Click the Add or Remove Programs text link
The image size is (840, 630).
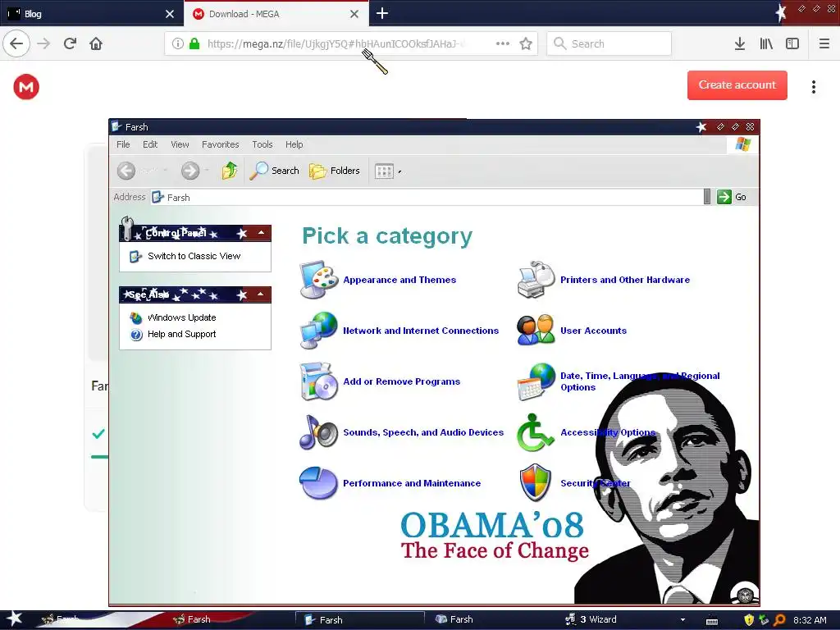tap(402, 381)
